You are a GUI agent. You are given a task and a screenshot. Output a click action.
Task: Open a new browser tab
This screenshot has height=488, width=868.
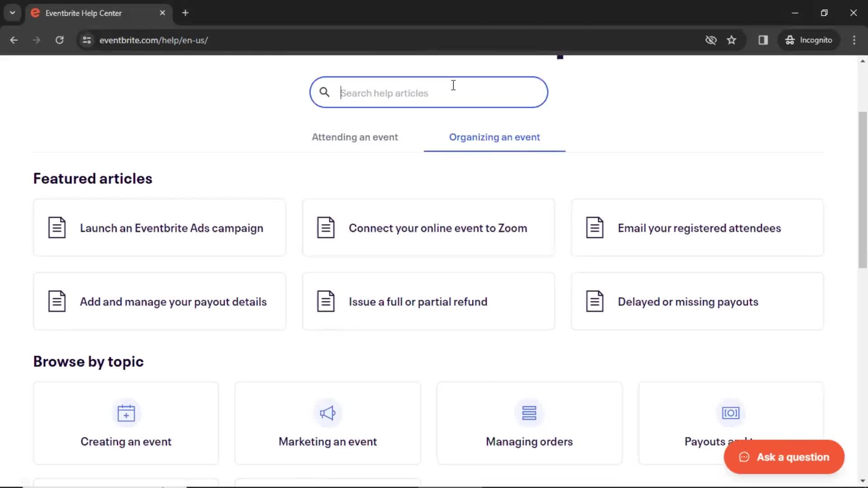click(x=185, y=13)
